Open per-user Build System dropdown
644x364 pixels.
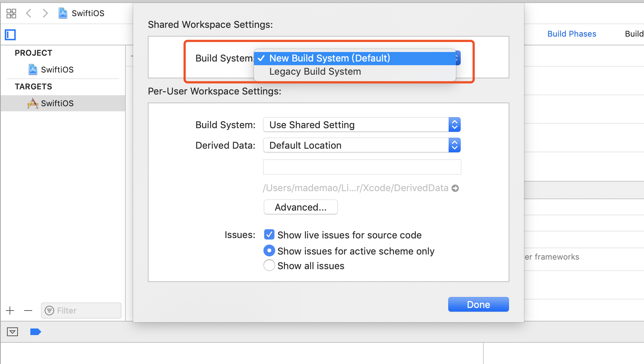[x=362, y=125]
